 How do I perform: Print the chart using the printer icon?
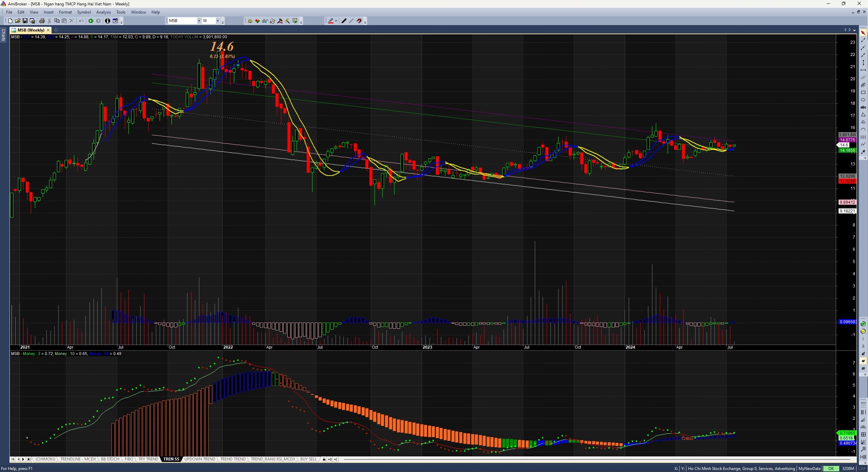pos(42,21)
